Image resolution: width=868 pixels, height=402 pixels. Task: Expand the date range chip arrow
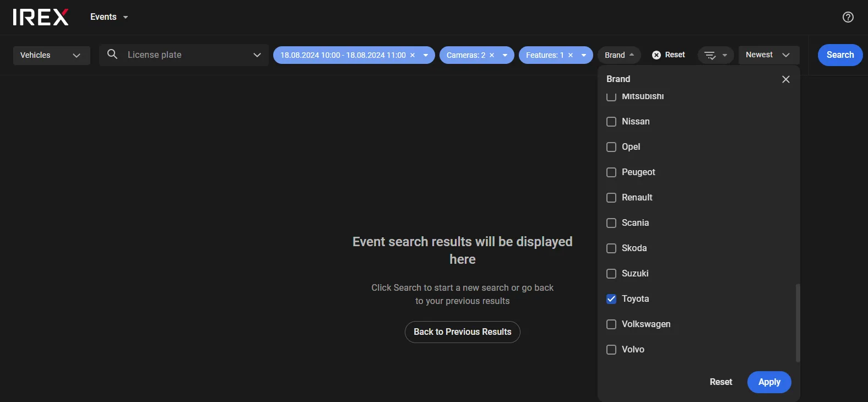tap(426, 55)
